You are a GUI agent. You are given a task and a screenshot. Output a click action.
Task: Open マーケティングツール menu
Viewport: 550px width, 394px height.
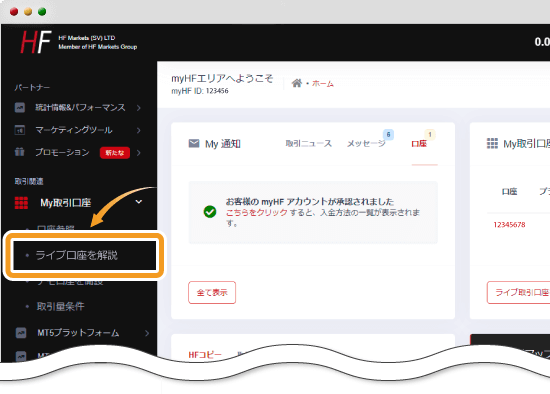pos(74,130)
